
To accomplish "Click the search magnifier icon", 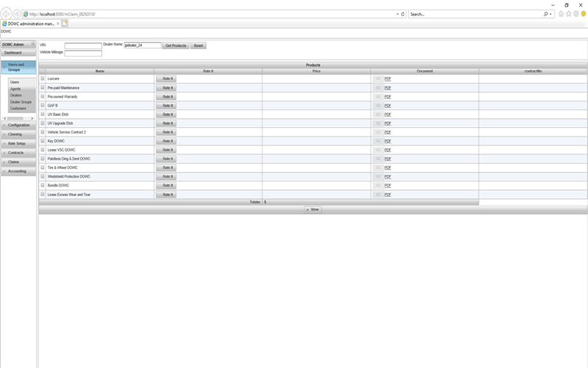I will pos(546,14).
